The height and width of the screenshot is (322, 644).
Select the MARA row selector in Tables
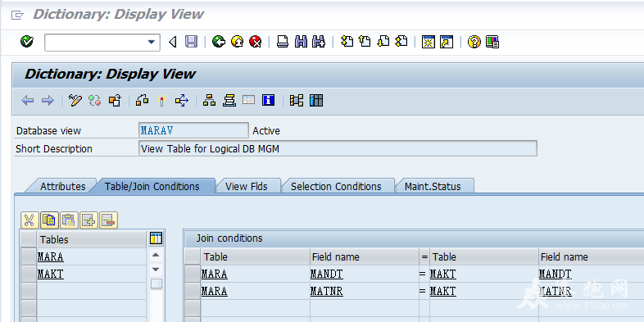pos(29,256)
